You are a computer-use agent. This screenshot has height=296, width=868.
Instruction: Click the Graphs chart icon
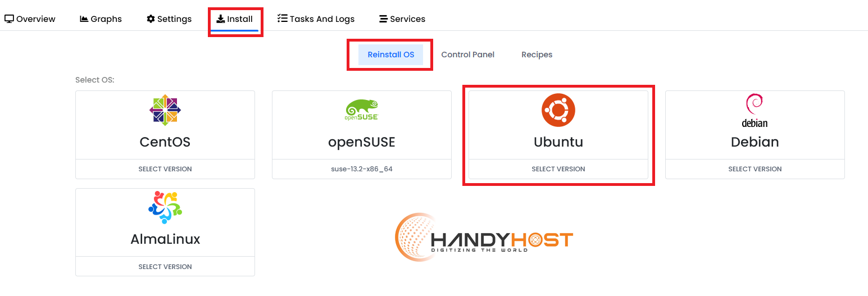click(84, 19)
